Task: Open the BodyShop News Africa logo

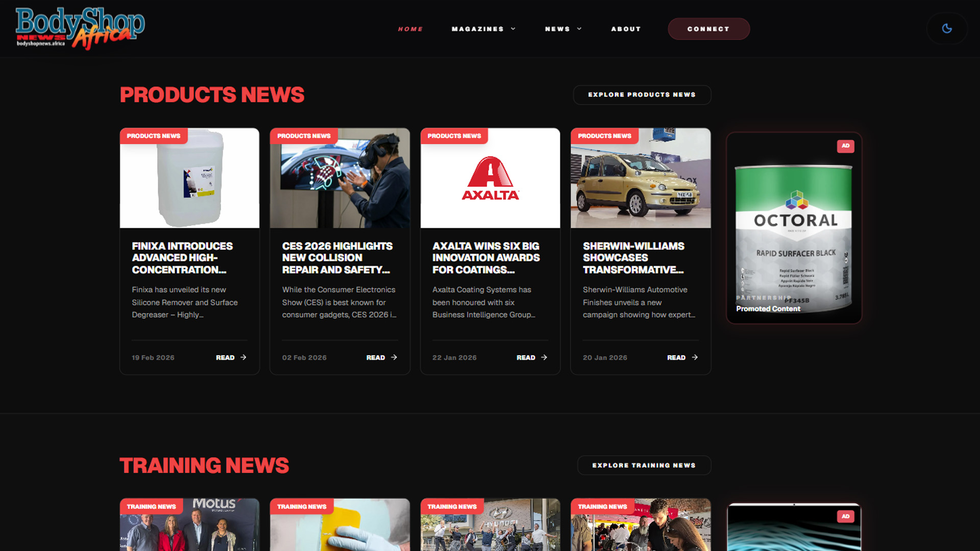Action: [80, 29]
